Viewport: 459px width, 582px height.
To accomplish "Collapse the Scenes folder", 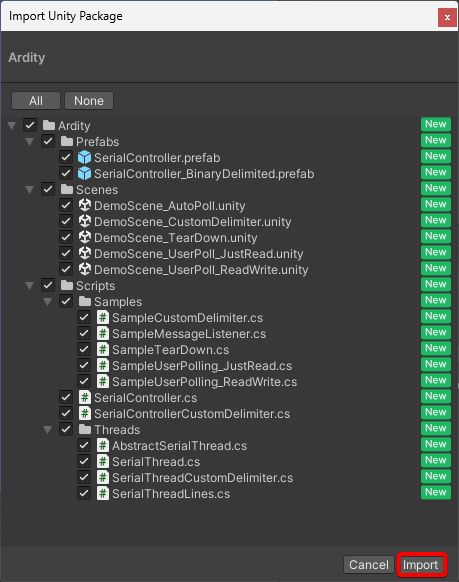I will point(30,190).
